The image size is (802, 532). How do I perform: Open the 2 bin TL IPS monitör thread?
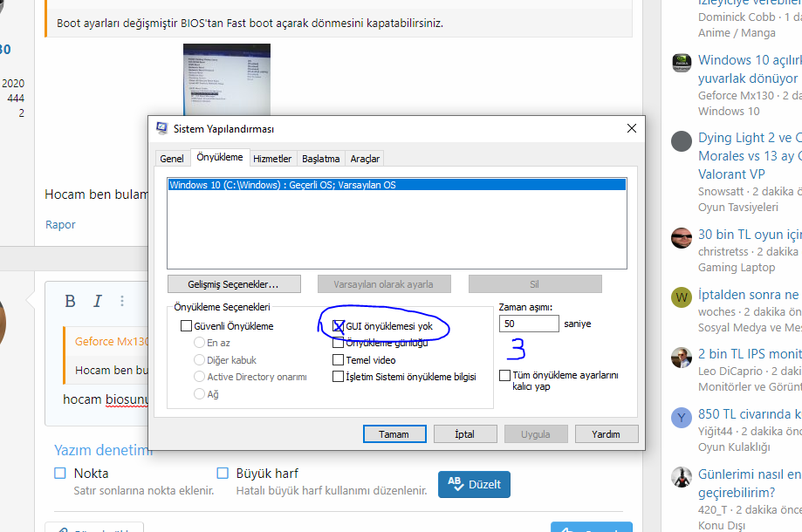[x=750, y=354]
